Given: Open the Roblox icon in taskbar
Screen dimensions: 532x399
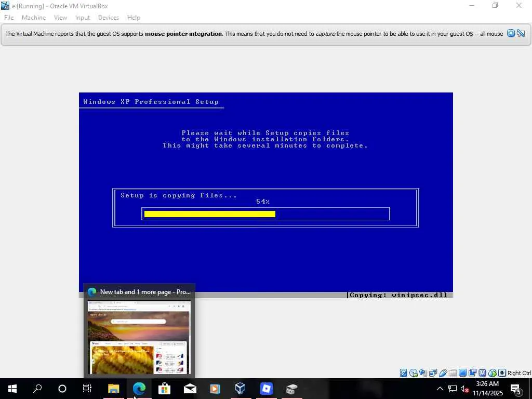Looking at the screenshot, I should (267, 389).
